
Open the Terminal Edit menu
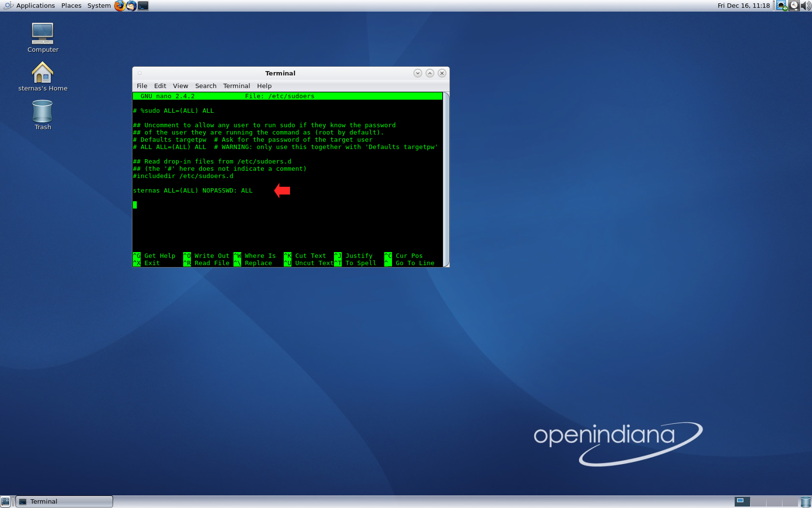coord(160,86)
